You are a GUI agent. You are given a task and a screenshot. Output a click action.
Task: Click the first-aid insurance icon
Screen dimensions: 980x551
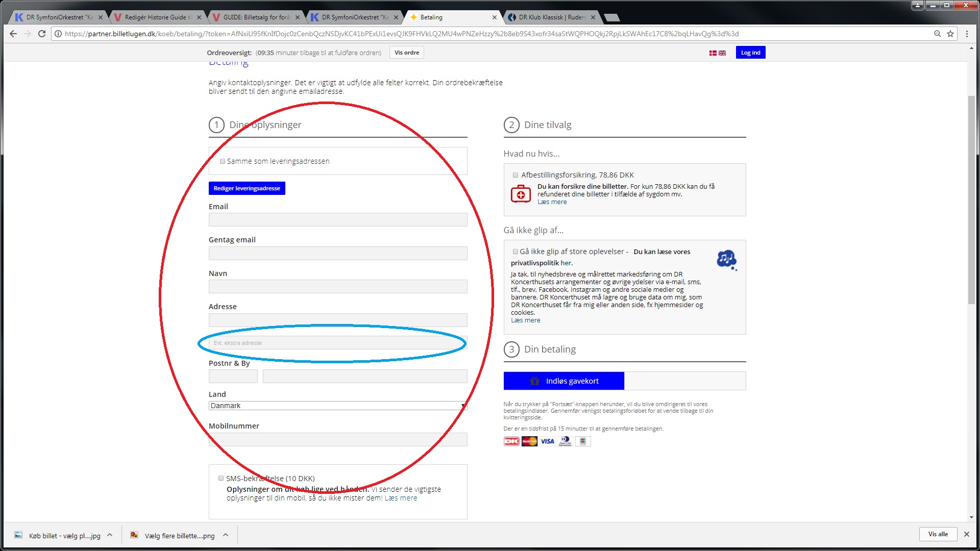[521, 194]
